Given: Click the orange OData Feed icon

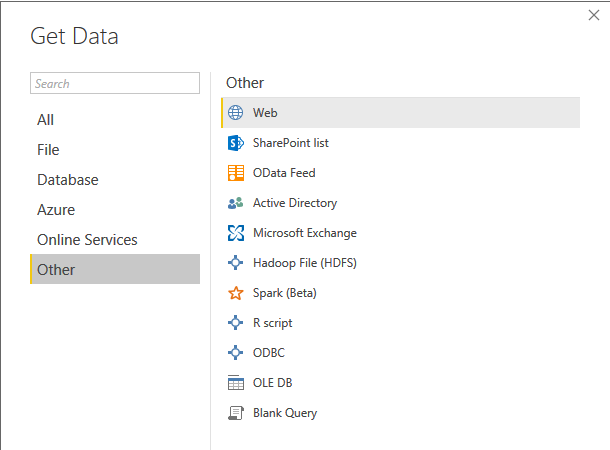Looking at the screenshot, I should click(x=236, y=173).
